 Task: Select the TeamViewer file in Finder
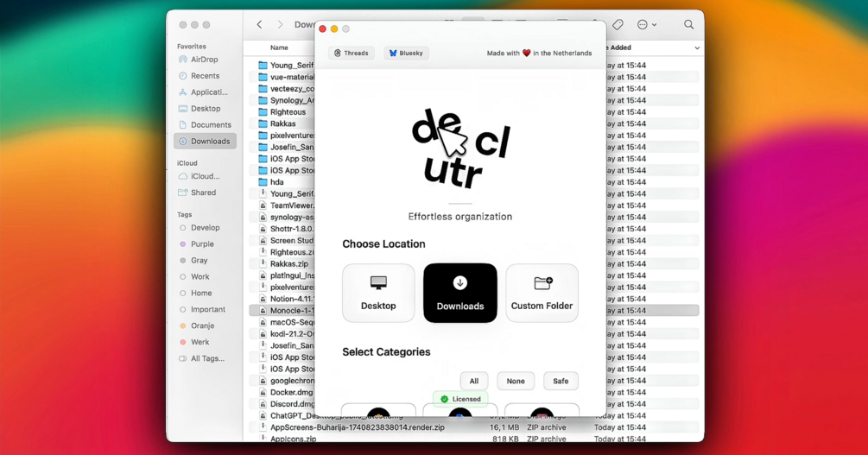coord(286,205)
